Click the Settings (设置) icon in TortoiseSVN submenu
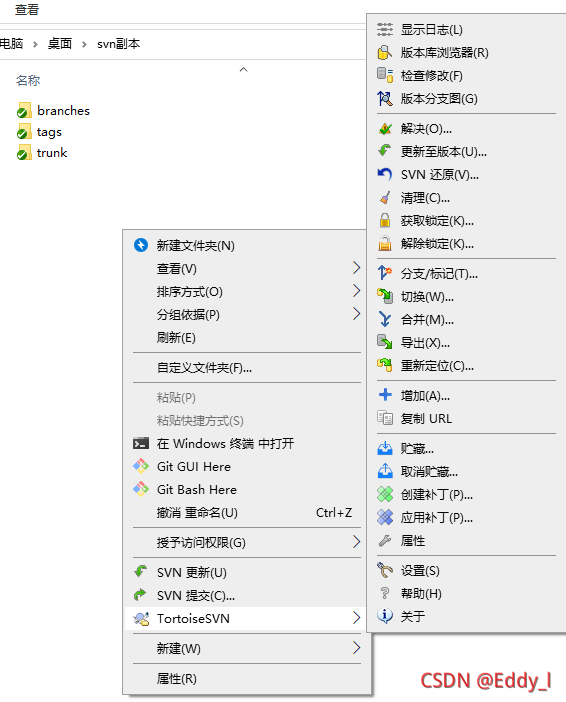Image resolution: width=566 pixels, height=702 pixels. point(385,570)
